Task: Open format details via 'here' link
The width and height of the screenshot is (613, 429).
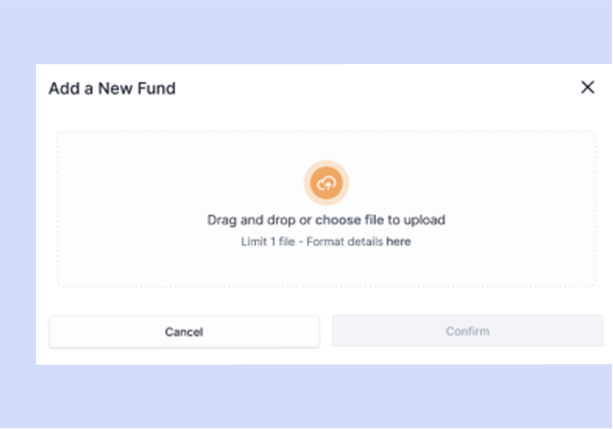Action: [398, 241]
